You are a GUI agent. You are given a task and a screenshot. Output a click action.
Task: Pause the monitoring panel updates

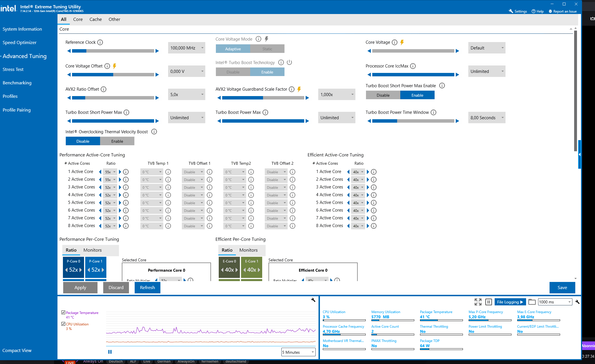(489, 302)
